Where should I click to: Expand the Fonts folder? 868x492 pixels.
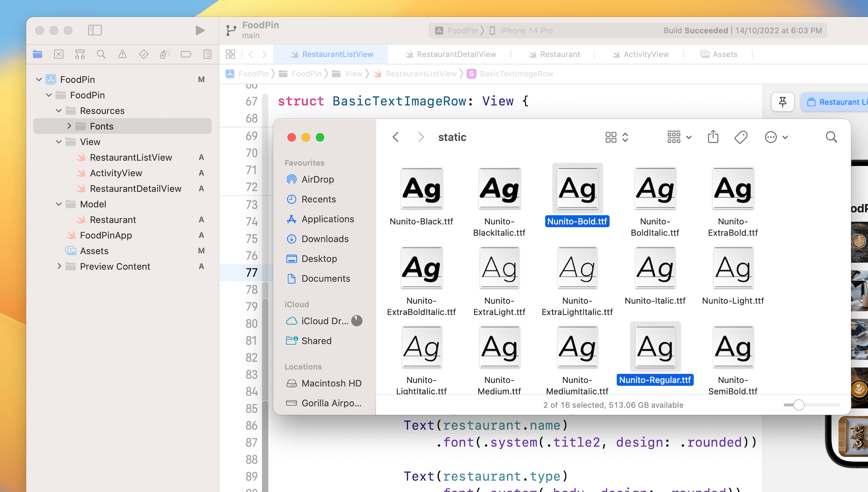69,126
